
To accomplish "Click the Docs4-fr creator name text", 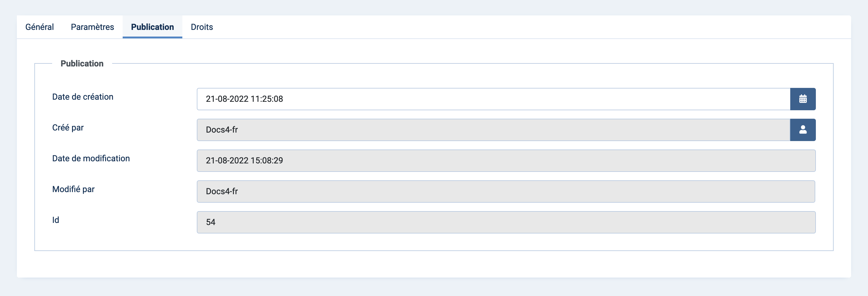I will pos(222,130).
